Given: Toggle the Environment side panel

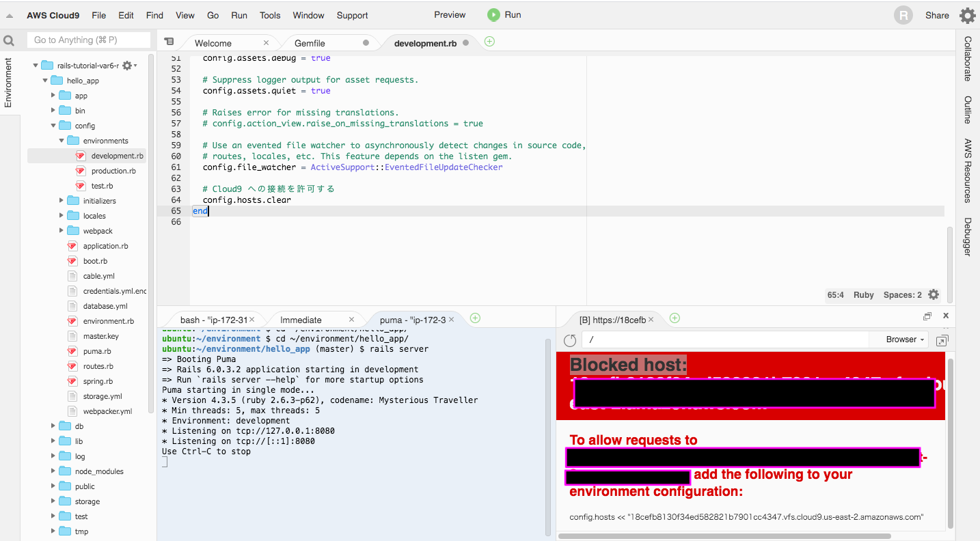Looking at the screenshot, I should click(x=8, y=83).
